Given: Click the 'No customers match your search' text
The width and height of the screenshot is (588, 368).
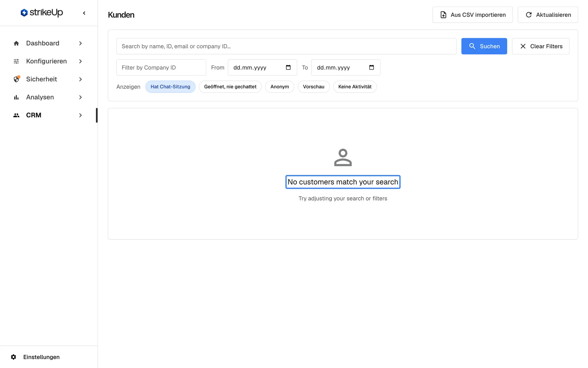Looking at the screenshot, I should pyautogui.click(x=343, y=182).
